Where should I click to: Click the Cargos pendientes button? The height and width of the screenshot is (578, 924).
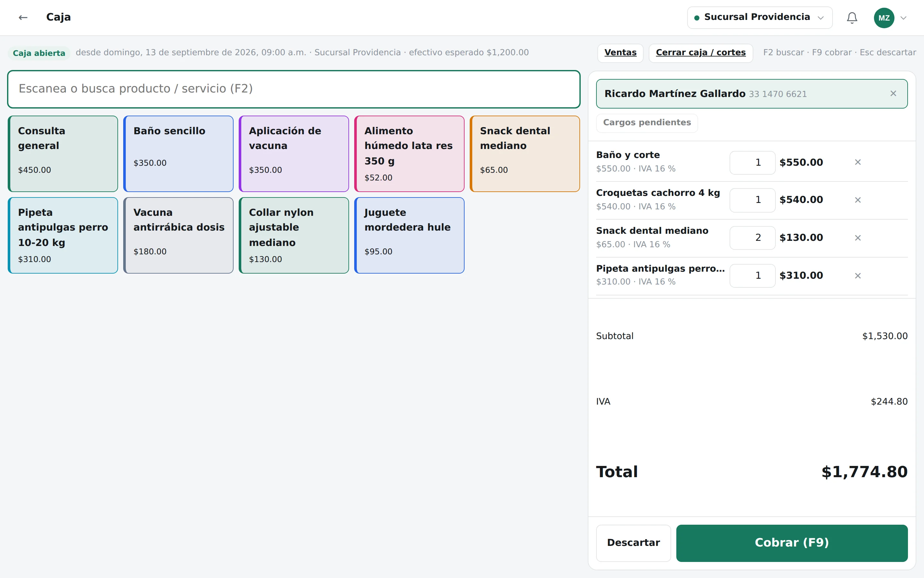tap(647, 123)
